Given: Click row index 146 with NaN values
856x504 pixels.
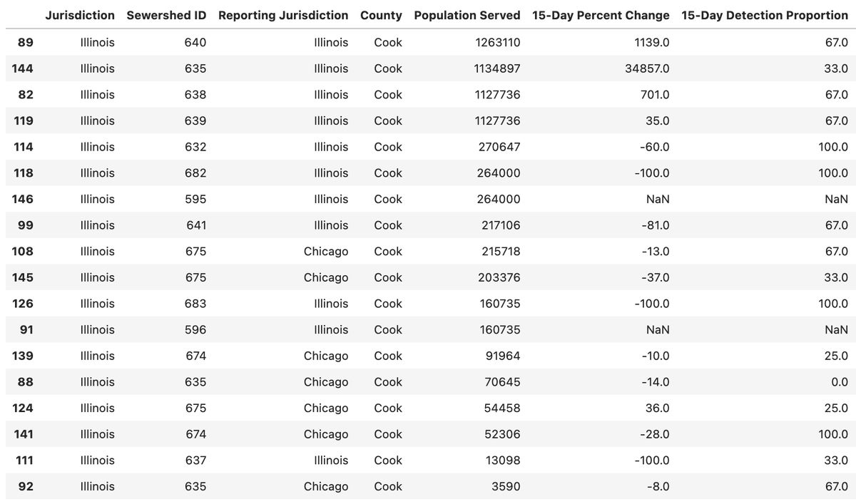Looking at the screenshot, I should (23, 199).
